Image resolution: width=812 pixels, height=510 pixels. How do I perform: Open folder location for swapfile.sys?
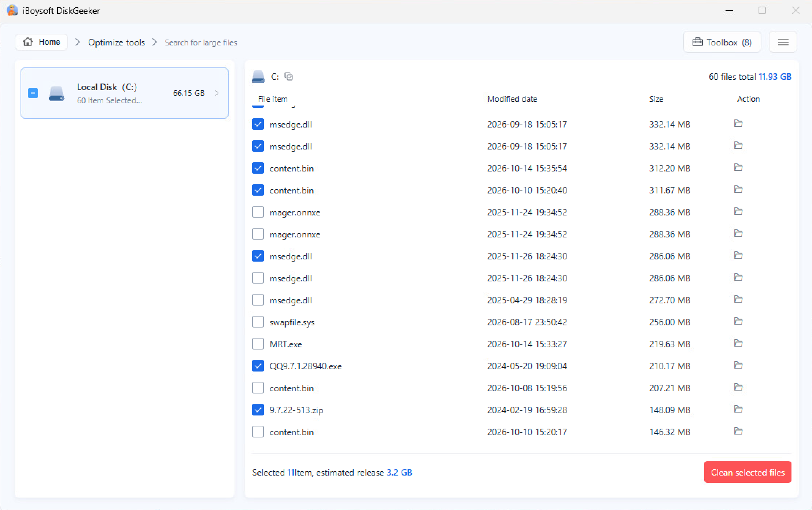738,321
